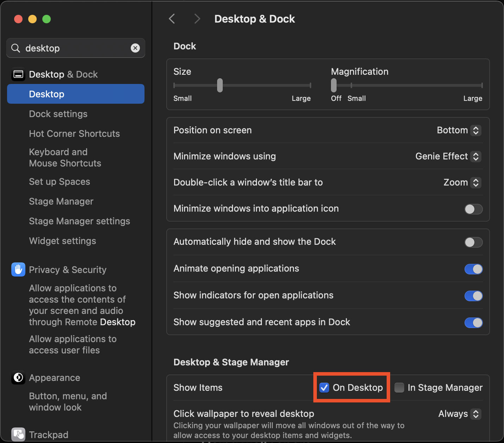504x443 pixels.
Task: Turn off Show suggested and recent apps in Dock
Action: click(x=473, y=323)
